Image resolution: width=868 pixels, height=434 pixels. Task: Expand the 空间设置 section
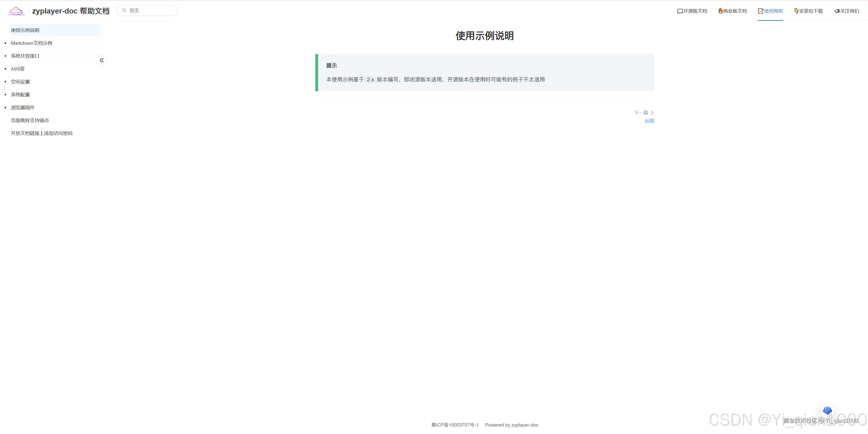5,82
